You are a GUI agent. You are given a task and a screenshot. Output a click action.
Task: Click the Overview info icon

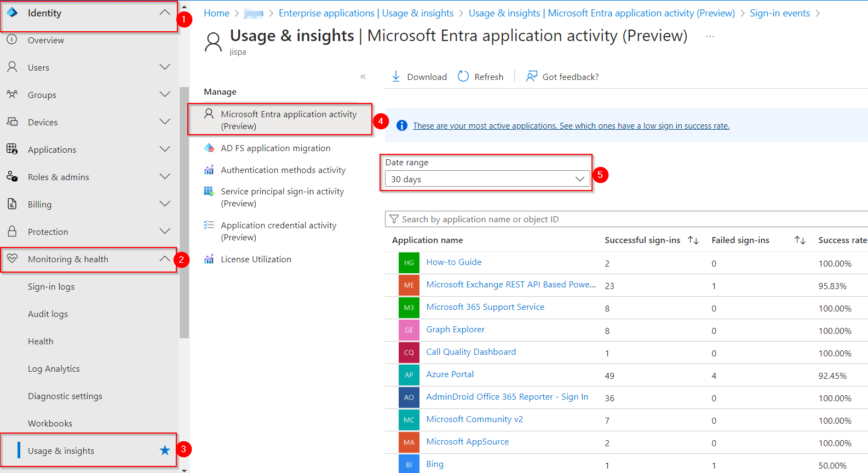click(x=12, y=40)
